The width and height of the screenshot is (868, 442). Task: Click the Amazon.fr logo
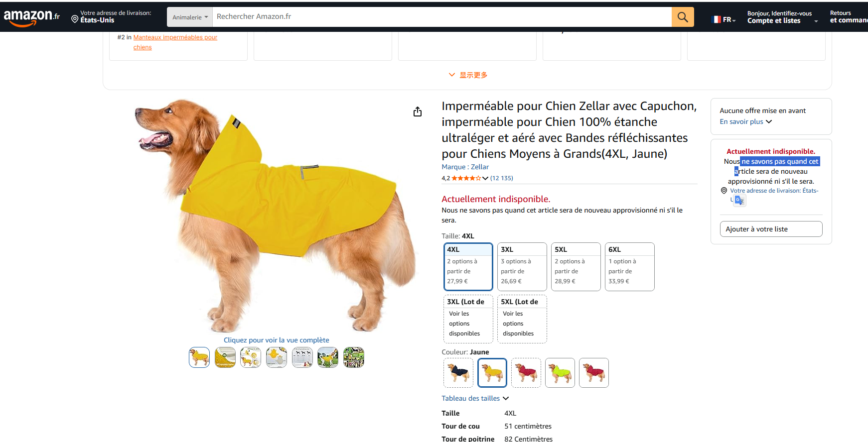click(x=31, y=17)
